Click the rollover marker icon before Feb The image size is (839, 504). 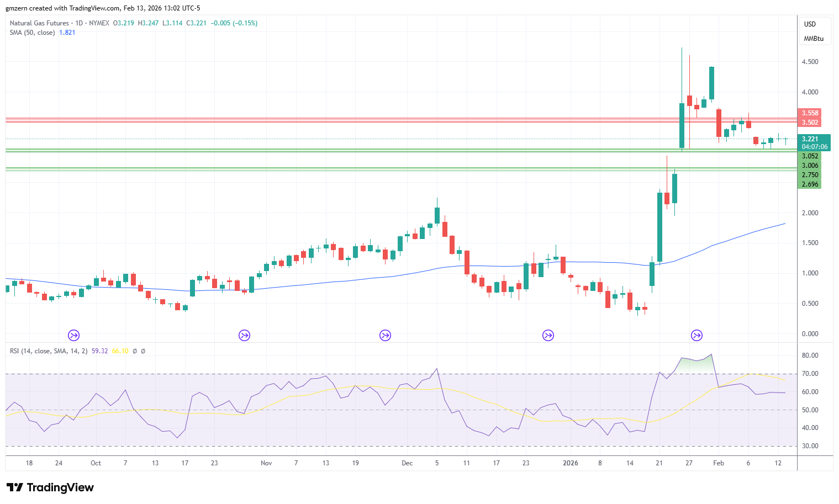click(697, 335)
